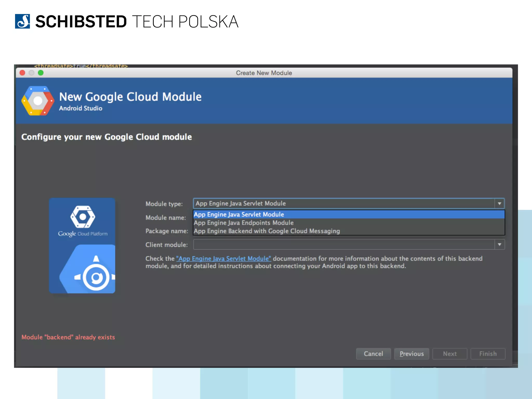The height and width of the screenshot is (399, 532).
Task: Click the Google Cloud hexagon logo in header
Action: pyautogui.click(x=38, y=101)
